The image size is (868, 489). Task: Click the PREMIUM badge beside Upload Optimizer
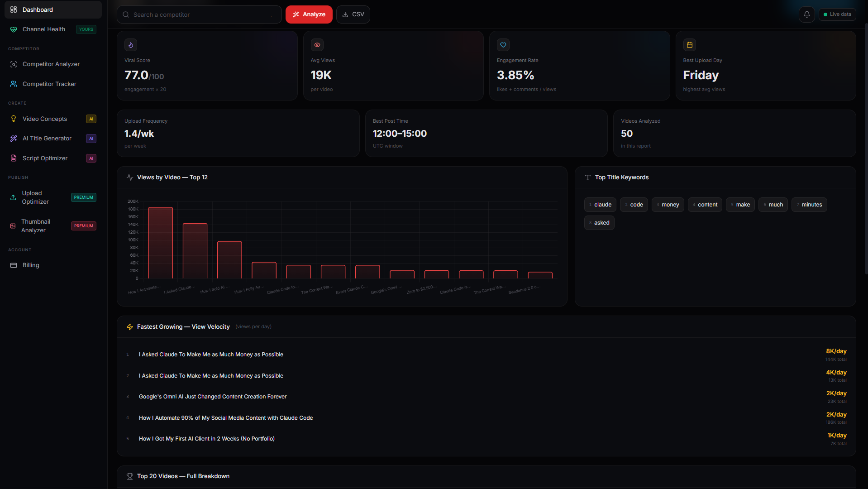click(x=84, y=197)
